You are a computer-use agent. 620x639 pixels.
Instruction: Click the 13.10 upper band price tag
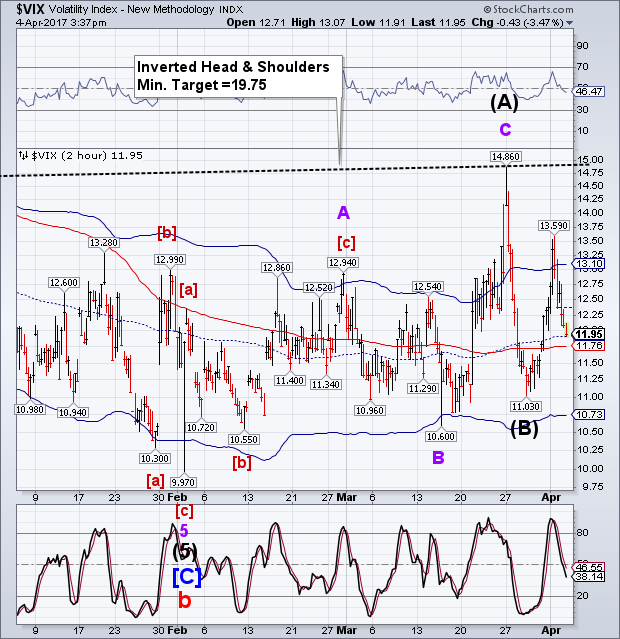(x=589, y=264)
